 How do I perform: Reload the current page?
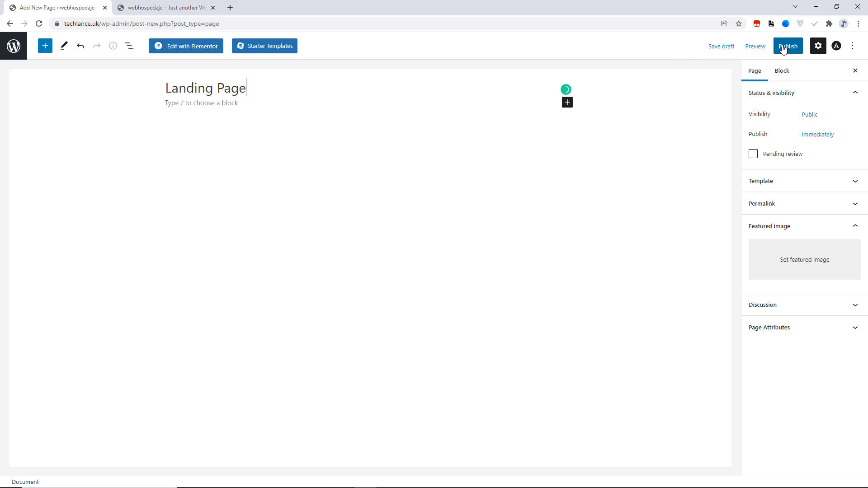(39, 23)
